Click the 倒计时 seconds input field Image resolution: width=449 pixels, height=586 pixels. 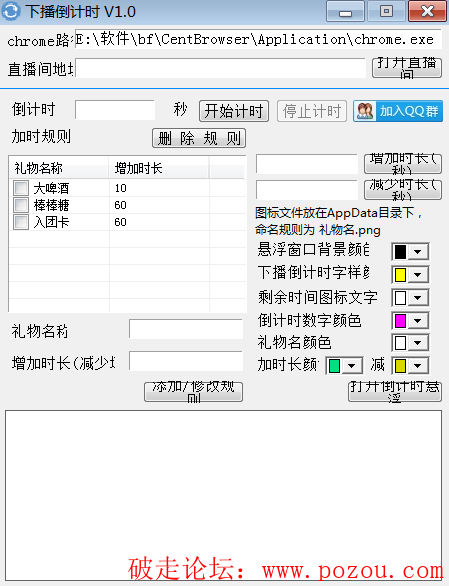115,110
